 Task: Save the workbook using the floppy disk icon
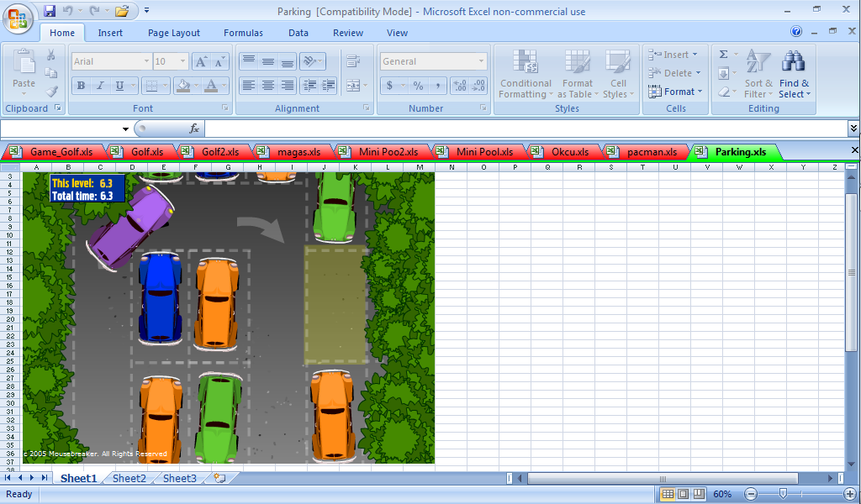point(50,10)
